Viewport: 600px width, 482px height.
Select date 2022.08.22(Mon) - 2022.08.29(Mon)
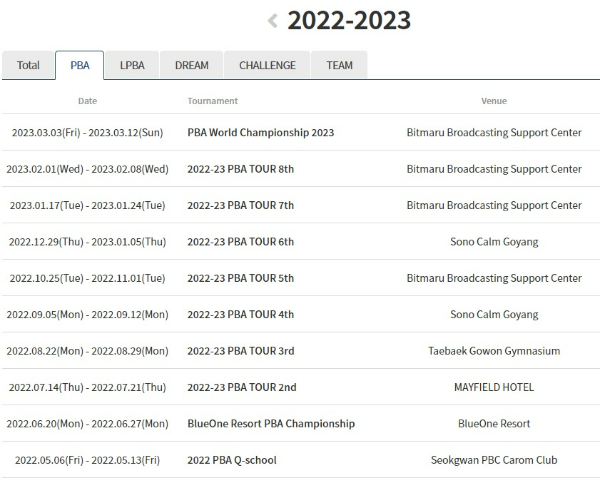pyautogui.click(x=87, y=351)
